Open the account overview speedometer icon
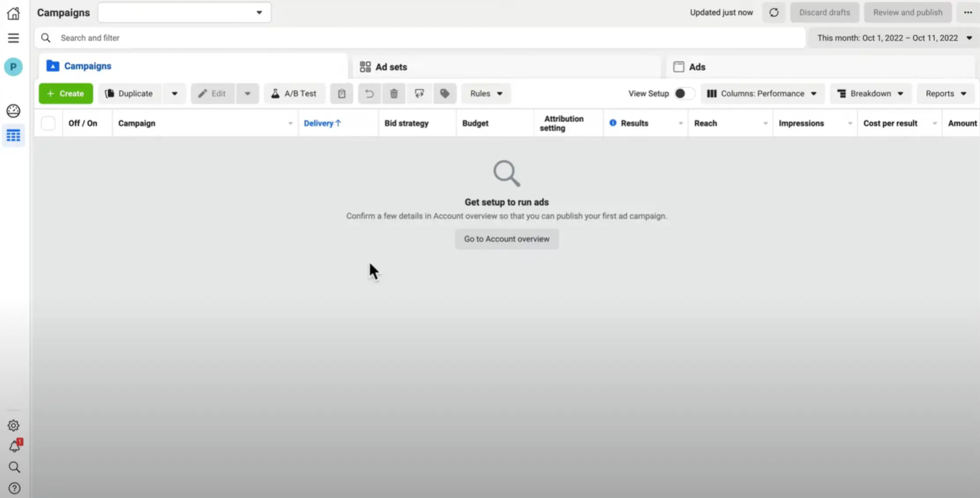The image size is (980, 498). click(13, 111)
